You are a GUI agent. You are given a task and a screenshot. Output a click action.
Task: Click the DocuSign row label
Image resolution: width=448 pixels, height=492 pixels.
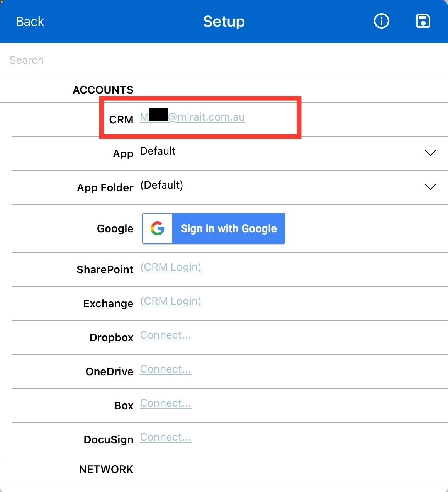(109, 440)
